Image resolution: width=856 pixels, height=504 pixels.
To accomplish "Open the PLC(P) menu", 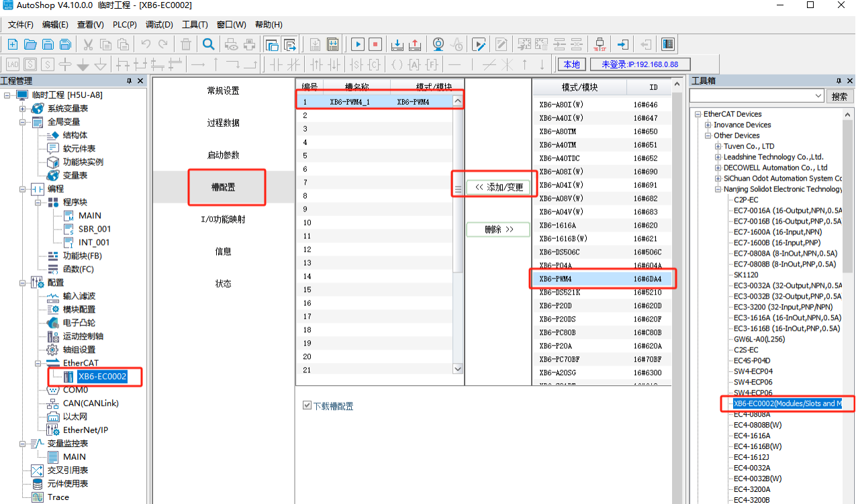I will click(x=125, y=25).
